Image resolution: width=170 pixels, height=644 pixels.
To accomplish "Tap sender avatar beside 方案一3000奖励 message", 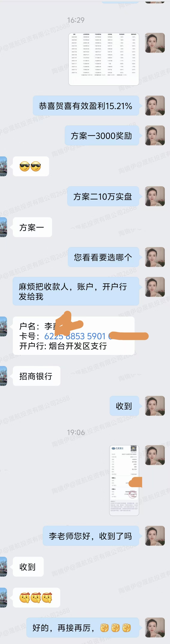I will [x=155, y=135].
